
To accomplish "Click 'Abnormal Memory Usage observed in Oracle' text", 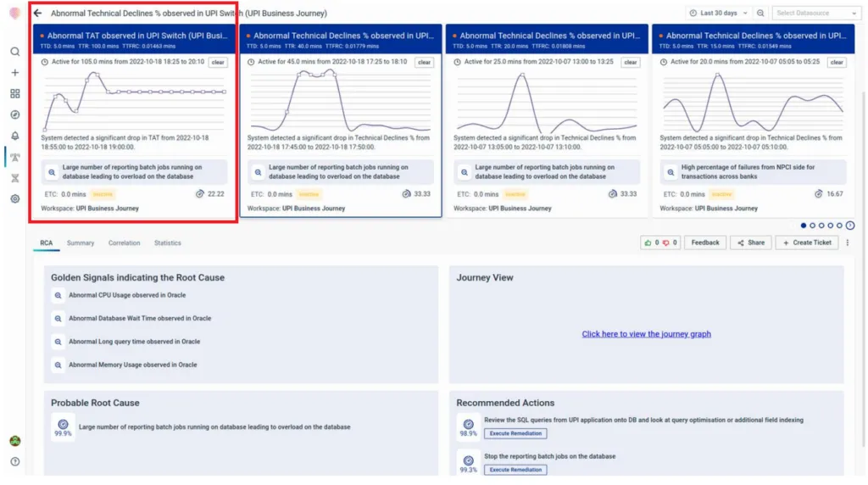I will 133,365.
